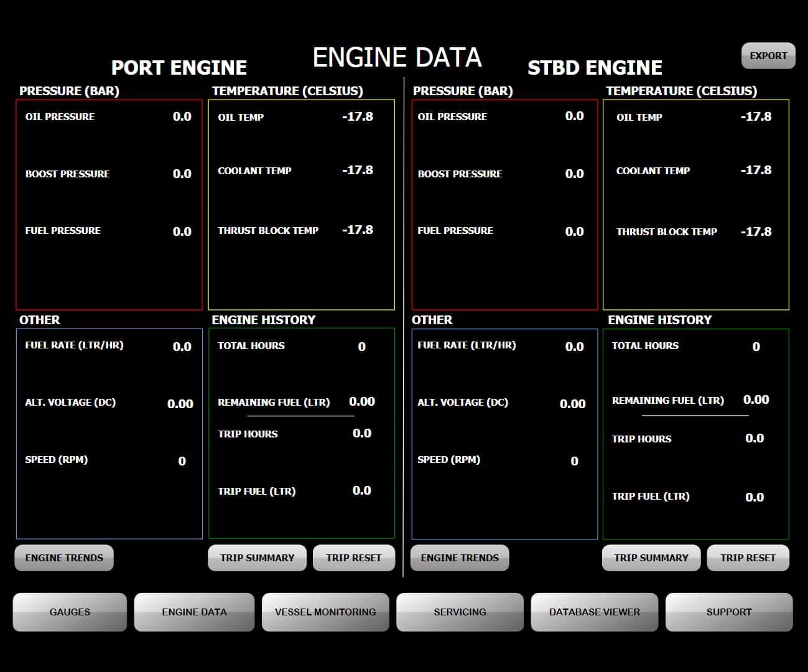Viewport: 808px width, 672px height.
Task: Select the port engine FUEL RATE reading
Action: (x=182, y=346)
